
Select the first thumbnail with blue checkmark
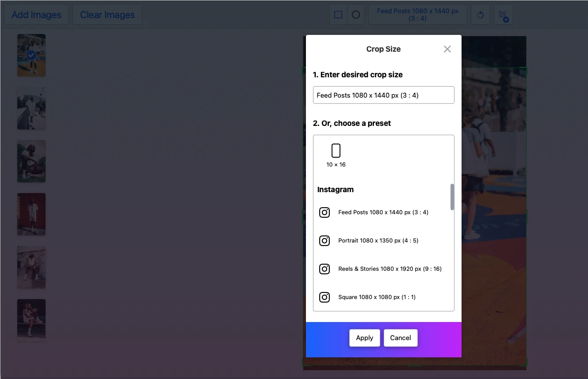coord(31,55)
